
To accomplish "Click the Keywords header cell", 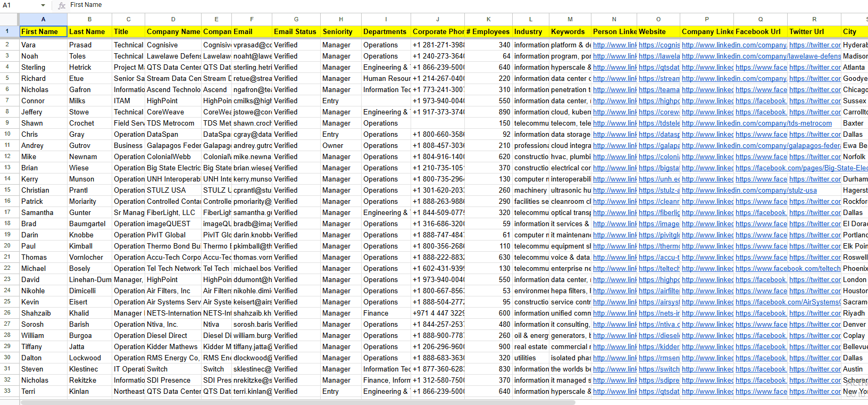I will 570,32.
